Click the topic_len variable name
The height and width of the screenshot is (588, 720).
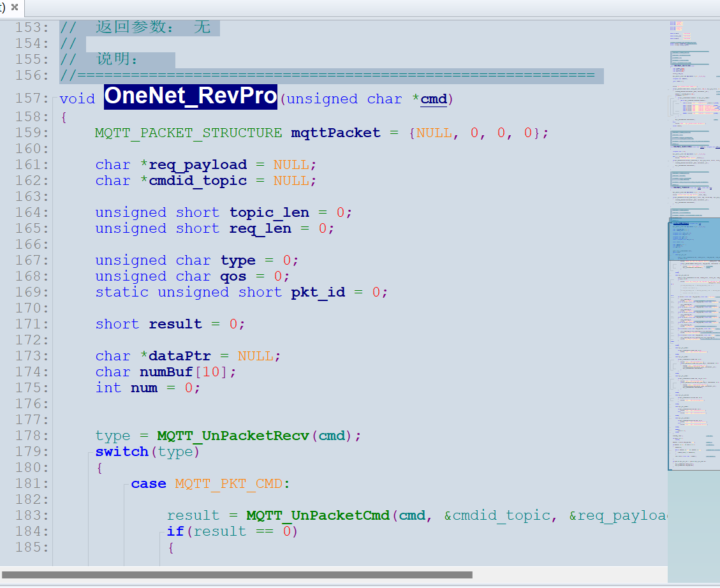click(269, 212)
